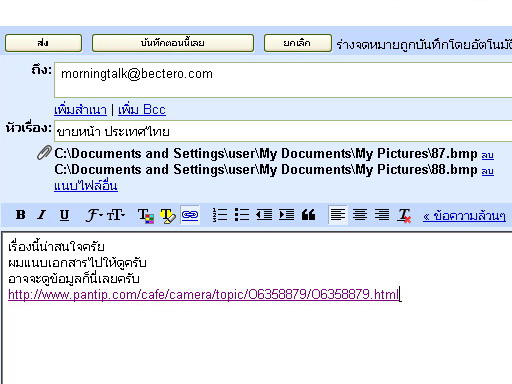
Task: Click แนบไฟล์อื่น attach another file link
Action: click(86, 186)
